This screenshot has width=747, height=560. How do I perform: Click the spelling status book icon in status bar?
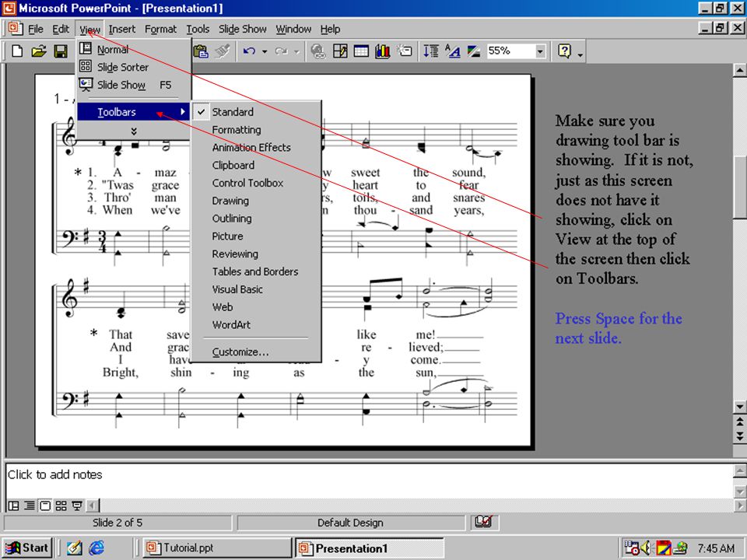[x=483, y=522]
